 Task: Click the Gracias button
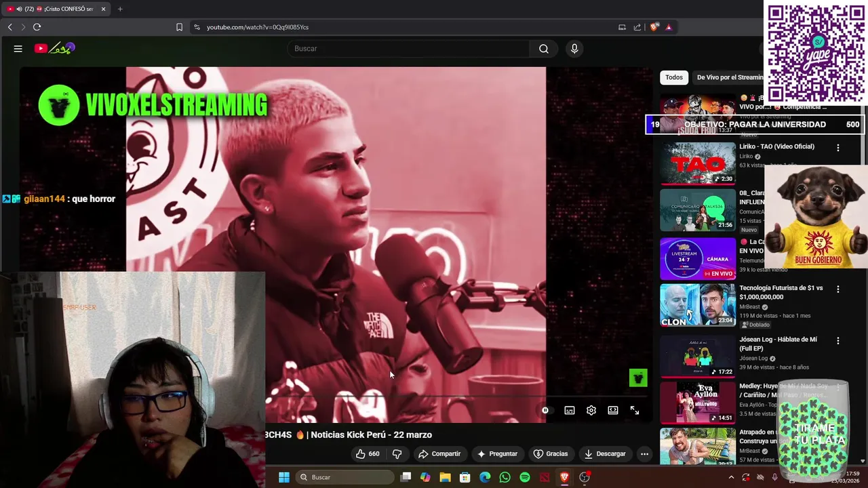click(551, 454)
